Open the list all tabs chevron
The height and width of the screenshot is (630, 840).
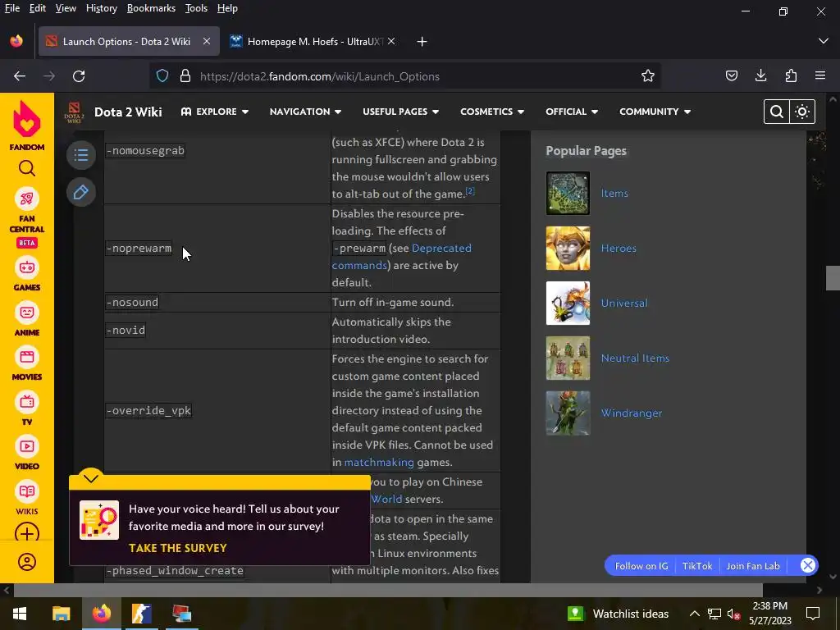(824, 41)
